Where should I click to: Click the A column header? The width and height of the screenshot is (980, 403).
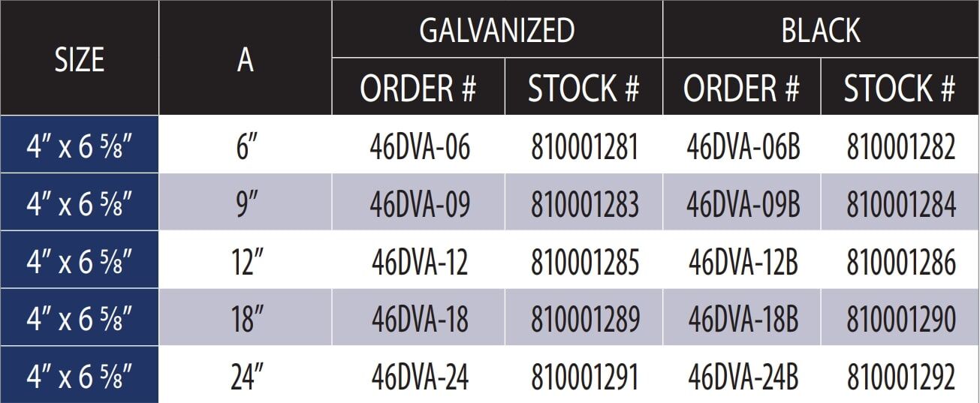(x=246, y=59)
